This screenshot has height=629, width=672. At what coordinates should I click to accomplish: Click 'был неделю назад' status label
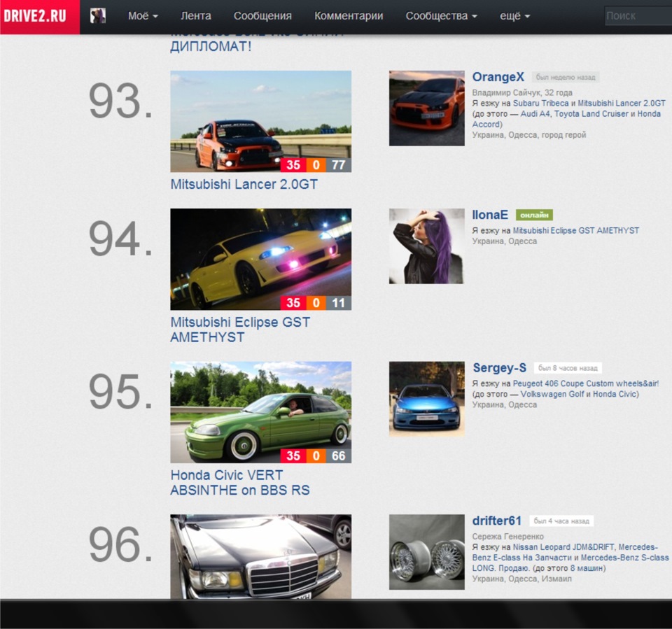(x=566, y=77)
